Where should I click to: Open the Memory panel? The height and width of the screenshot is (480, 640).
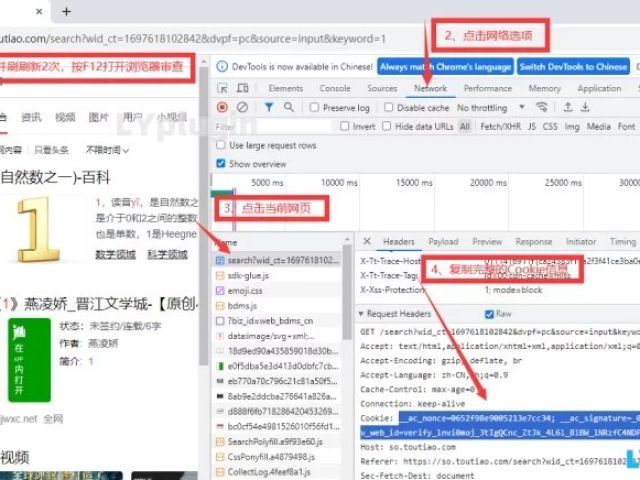pyautogui.click(x=544, y=88)
